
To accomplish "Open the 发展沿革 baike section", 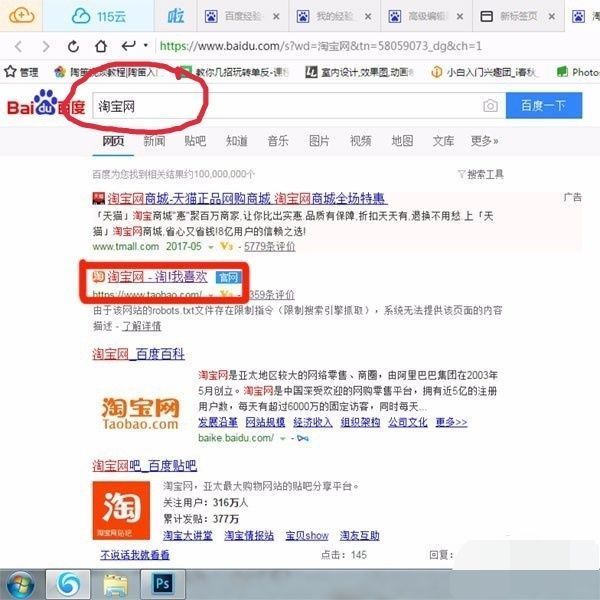I will coord(218,422).
